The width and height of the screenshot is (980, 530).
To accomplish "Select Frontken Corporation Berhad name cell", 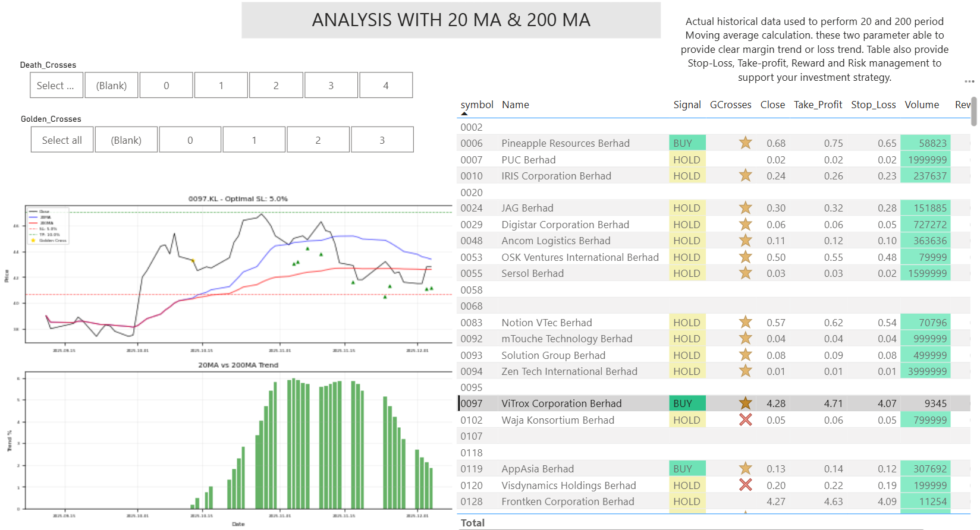I will [568, 501].
